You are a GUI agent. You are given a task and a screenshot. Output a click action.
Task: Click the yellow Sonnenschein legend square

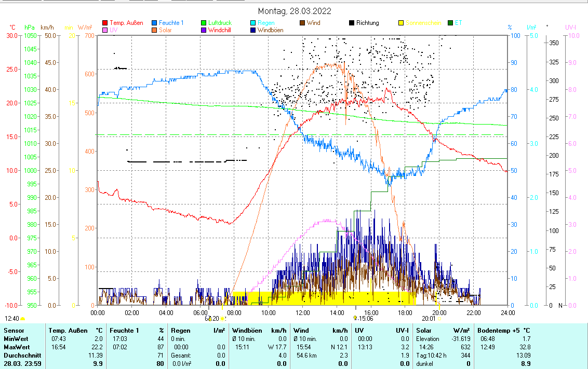click(x=401, y=23)
